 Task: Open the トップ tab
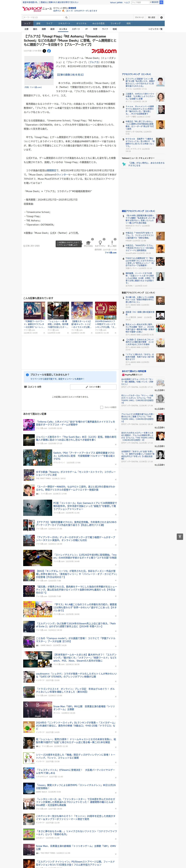click(27, 24)
